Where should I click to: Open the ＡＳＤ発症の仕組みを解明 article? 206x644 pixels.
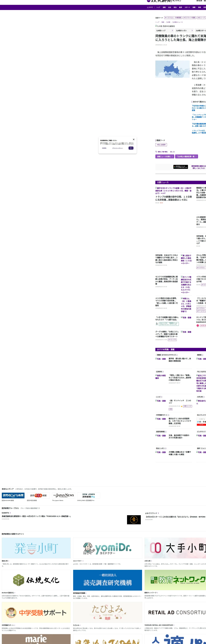[167, 302]
